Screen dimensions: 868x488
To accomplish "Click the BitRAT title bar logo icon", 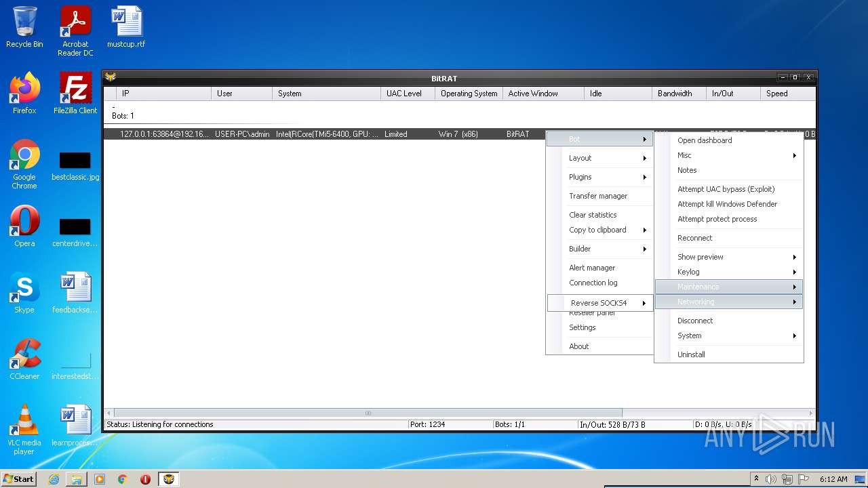I will pos(111,77).
